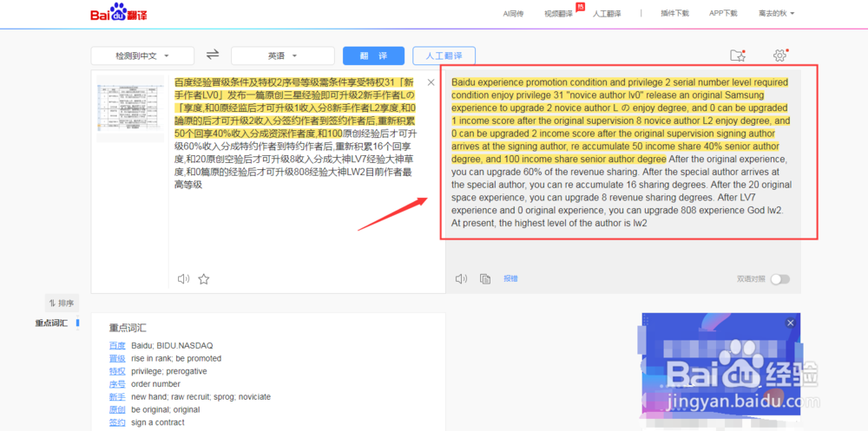
Task: Play translated text audio
Action: 461,279
